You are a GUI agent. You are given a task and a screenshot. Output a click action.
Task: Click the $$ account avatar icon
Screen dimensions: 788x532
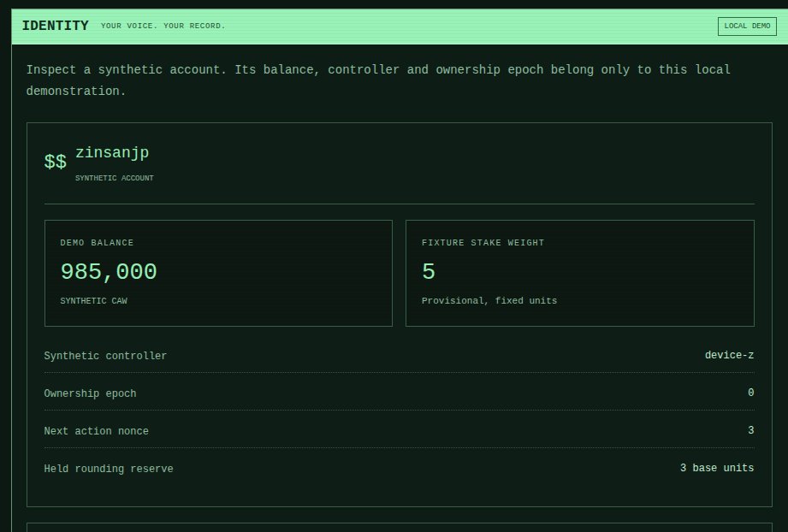pos(56,162)
